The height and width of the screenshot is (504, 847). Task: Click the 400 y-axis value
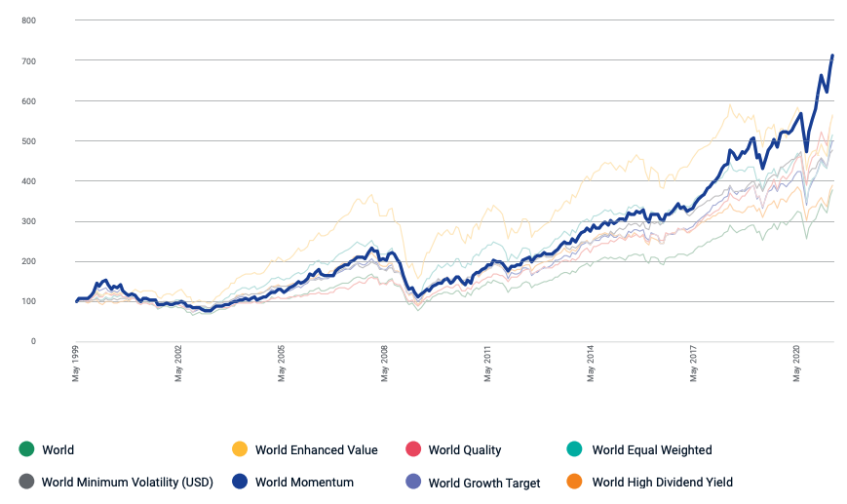(28, 181)
